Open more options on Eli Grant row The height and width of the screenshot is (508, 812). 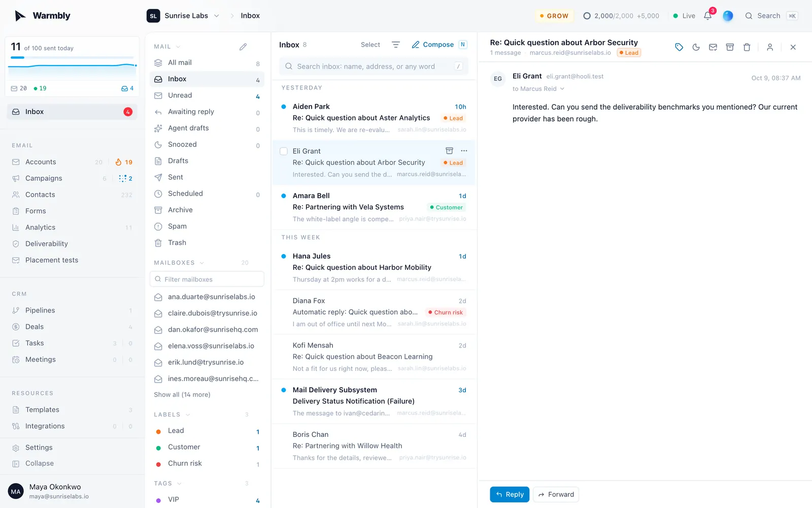tap(464, 151)
